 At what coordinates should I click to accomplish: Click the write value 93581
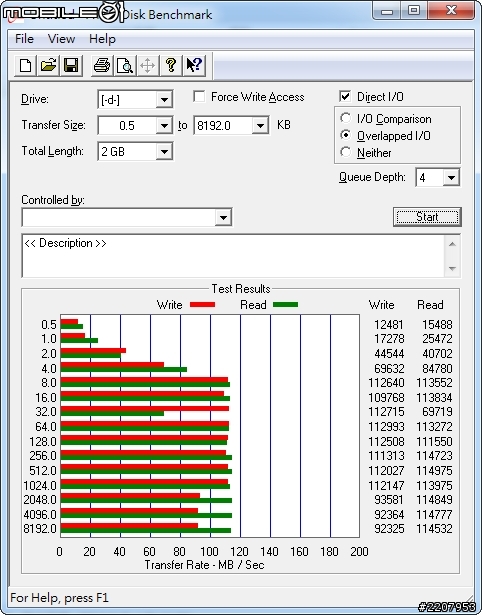pyautogui.click(x=389, y=500)
